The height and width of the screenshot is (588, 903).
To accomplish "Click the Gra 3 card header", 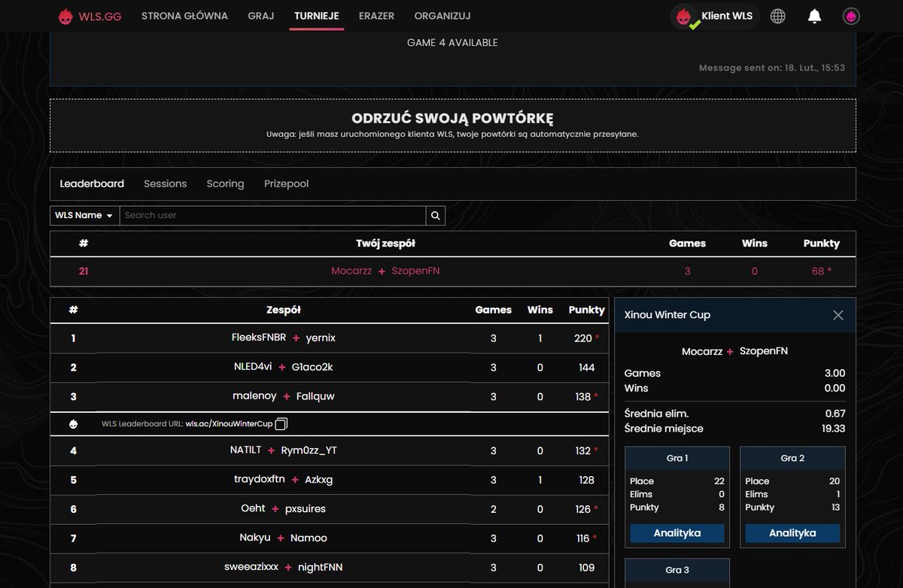I will tap(677, 570).
